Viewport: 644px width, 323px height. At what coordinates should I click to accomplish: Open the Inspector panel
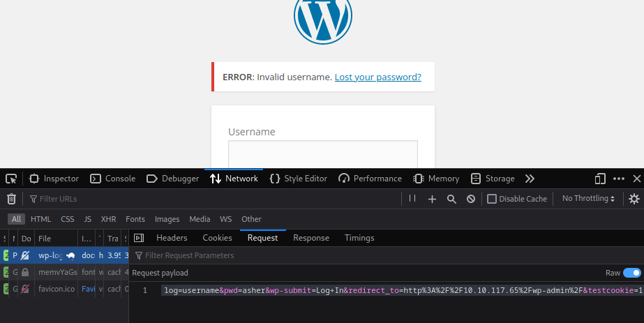tap(54, 179)
